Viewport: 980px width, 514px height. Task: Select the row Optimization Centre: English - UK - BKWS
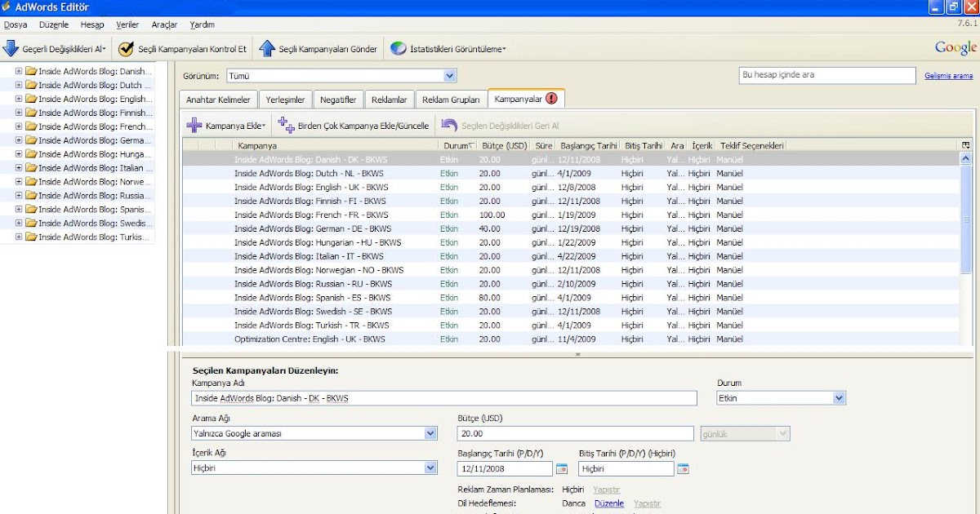pos(571,339)
